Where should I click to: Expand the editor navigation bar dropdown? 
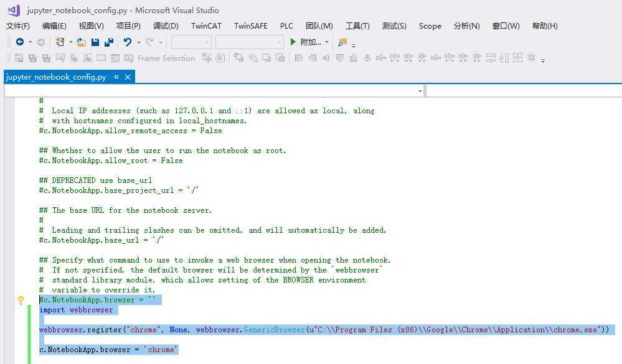[x=420, y=91]
